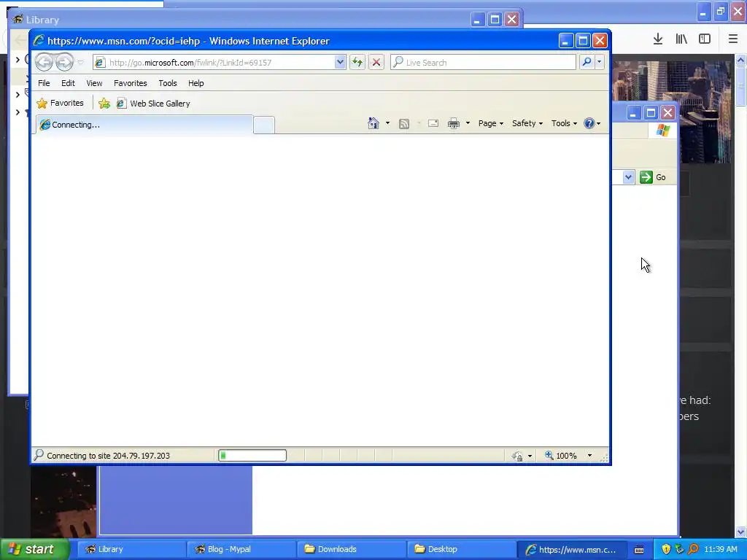The width and height of the screenshot is (747, 560).
Task: Click the Print icon
Action: click(x=454, y=123)
